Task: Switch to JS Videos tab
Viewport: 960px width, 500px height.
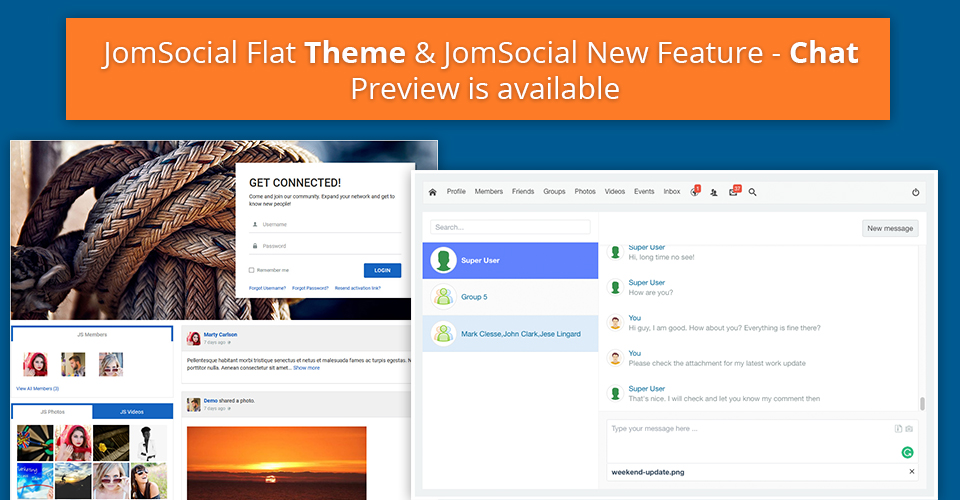Action: coord(132,412)
